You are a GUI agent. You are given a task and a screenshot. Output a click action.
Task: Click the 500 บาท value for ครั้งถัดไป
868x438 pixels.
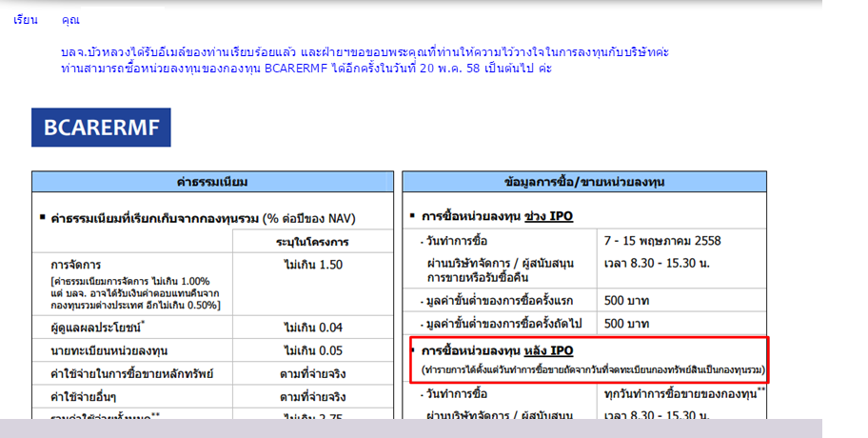click(x=626, y=324)
